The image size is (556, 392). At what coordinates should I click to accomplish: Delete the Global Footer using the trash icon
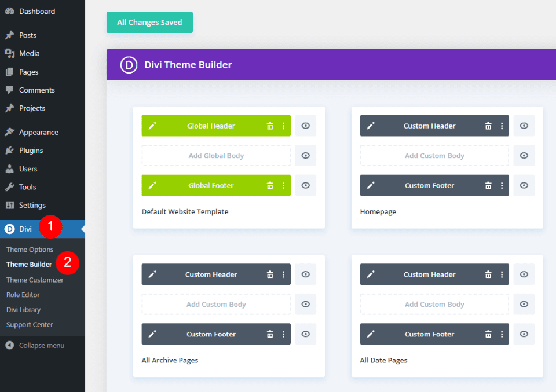point(270,185)
